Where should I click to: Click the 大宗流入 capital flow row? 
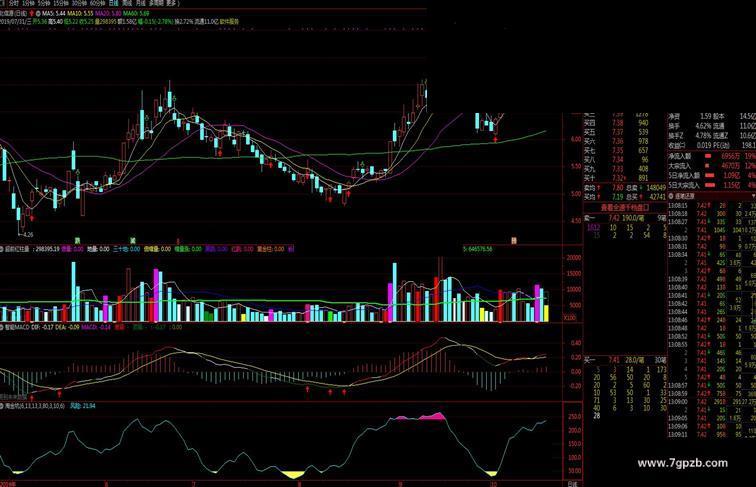pos(712,166)
